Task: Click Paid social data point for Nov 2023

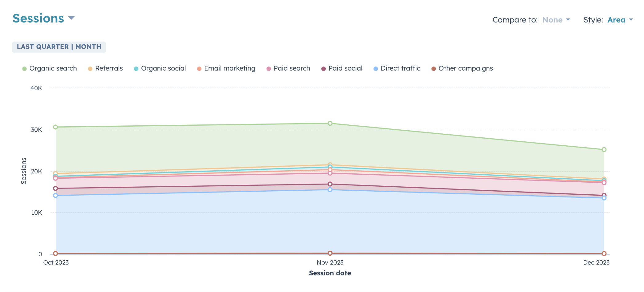Action: click(x=330, y=184)
